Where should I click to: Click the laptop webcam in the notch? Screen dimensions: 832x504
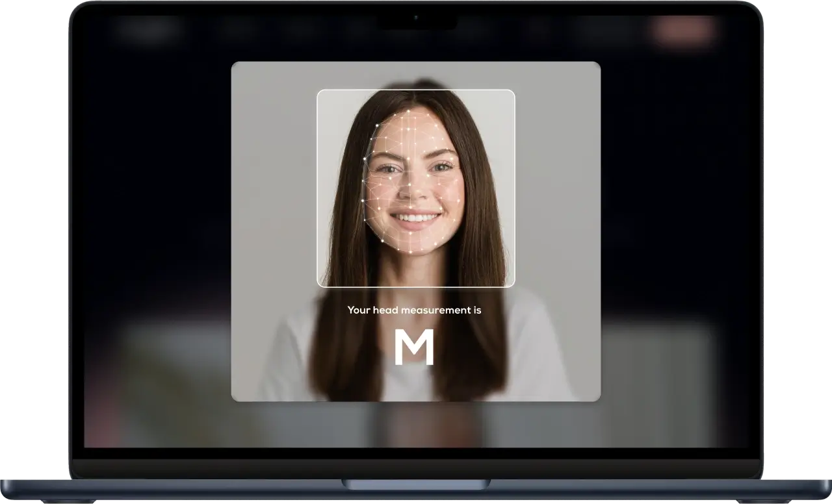click(416, 18)
